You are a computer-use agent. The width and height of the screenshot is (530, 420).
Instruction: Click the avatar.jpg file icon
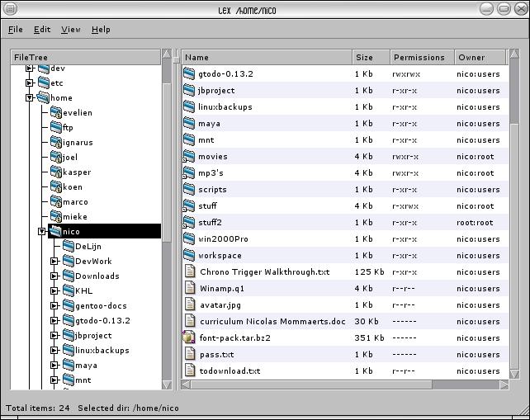click(189, 304)
